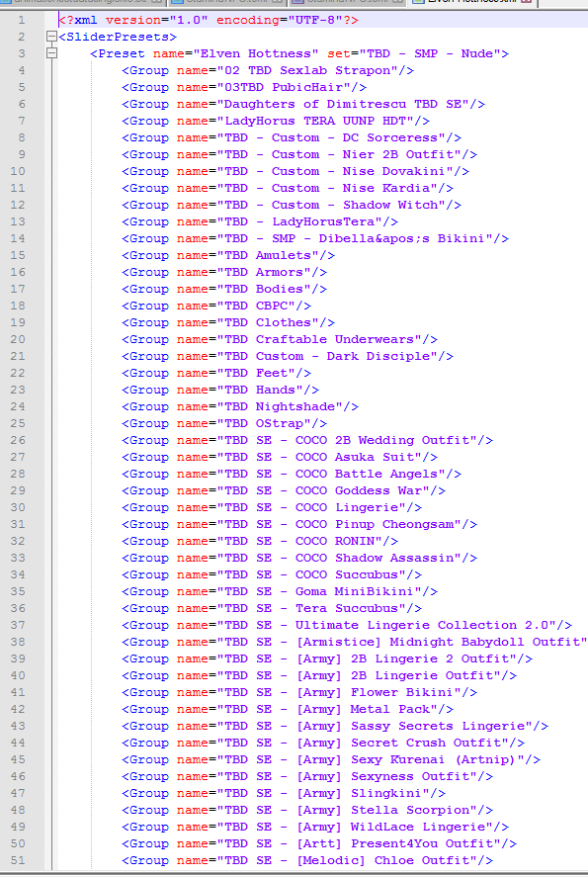588x877 pixels.
Task: Click the "[Army] Sassy Secrets Lingerie" line
Action: (335, 725)
